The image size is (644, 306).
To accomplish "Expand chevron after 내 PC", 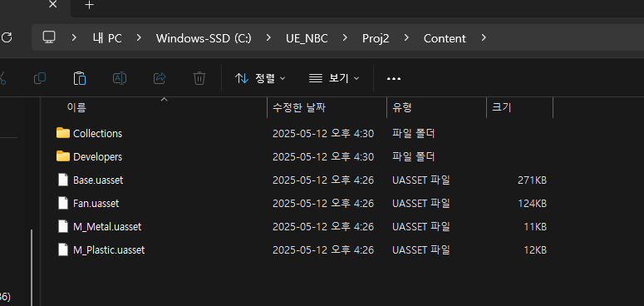I will click(x=139, y=37).
